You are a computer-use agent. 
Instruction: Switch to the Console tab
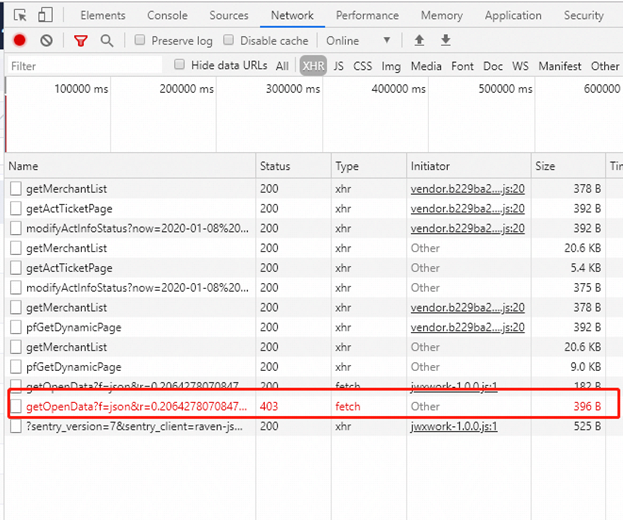pyautogui.click(x=167, y=15)
